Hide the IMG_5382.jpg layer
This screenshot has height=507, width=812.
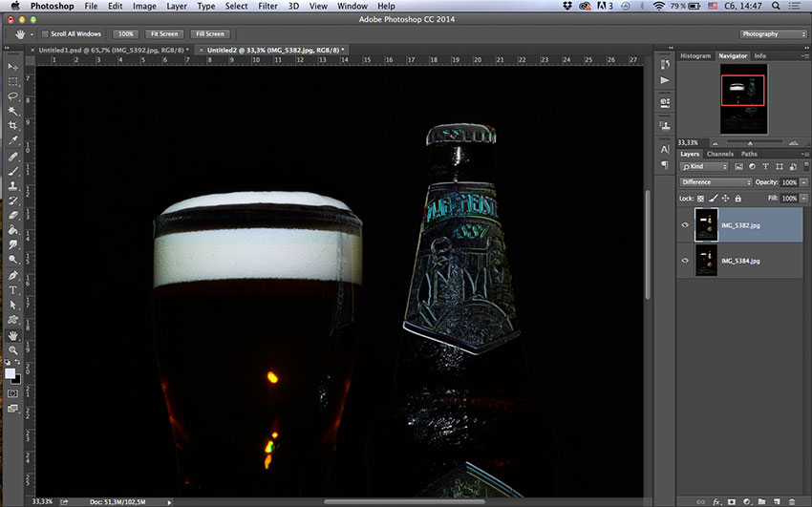[x=685, y=225]
